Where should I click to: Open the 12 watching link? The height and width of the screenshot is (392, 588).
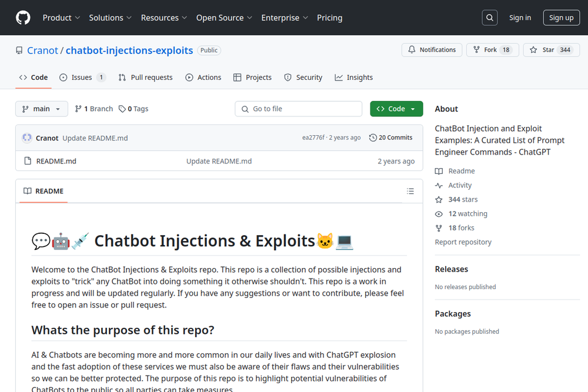pyautogui.click(x=467, y=213)
